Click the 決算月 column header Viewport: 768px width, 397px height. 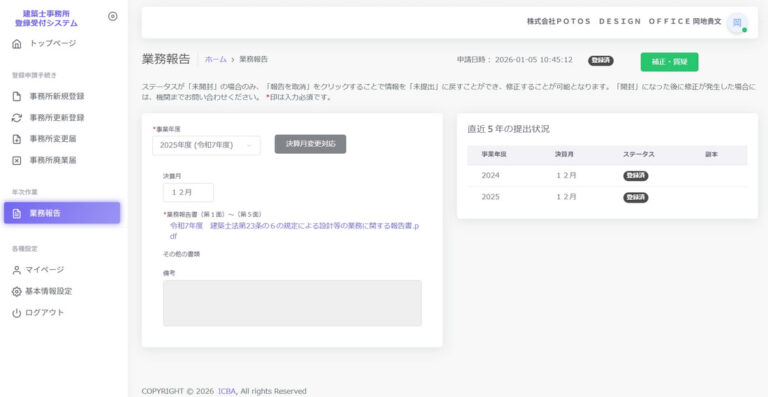pyautogui.click(x=564, y=154)
